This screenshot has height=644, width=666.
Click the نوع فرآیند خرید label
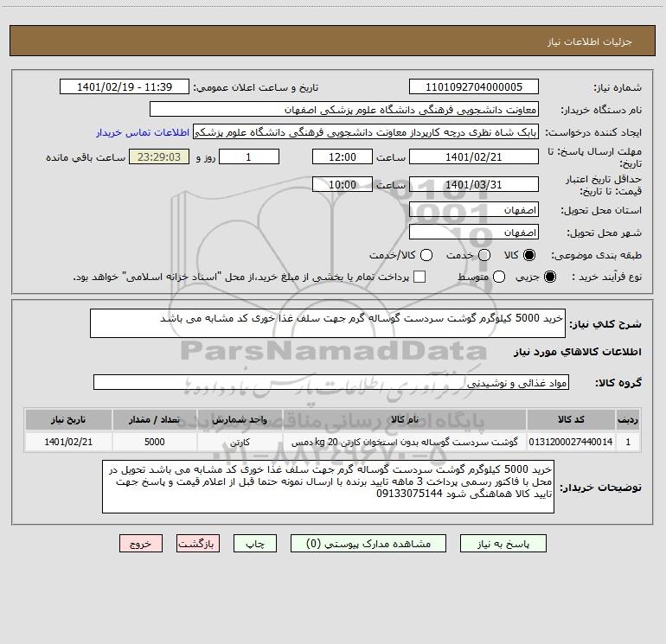(x=606, y=277)
